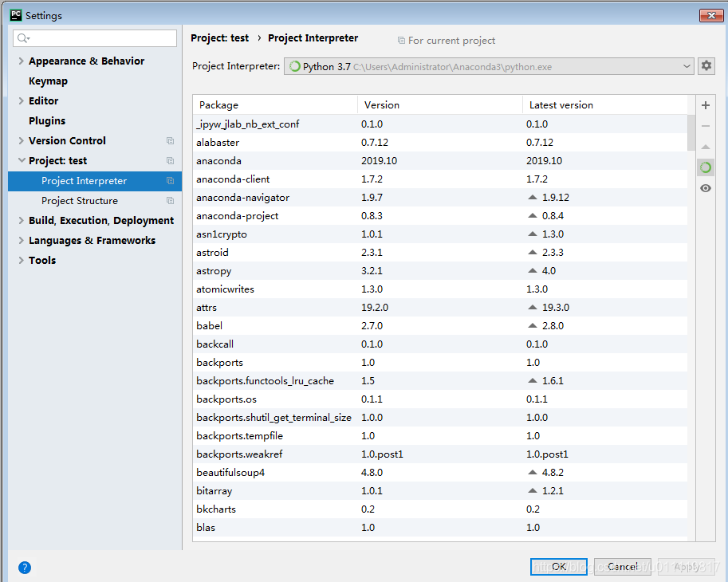This screenshot has width=728, height=582.
Task: Click upgrade arrow next to anaconda-navigator 1.9.12
Action: coord(533,197)
